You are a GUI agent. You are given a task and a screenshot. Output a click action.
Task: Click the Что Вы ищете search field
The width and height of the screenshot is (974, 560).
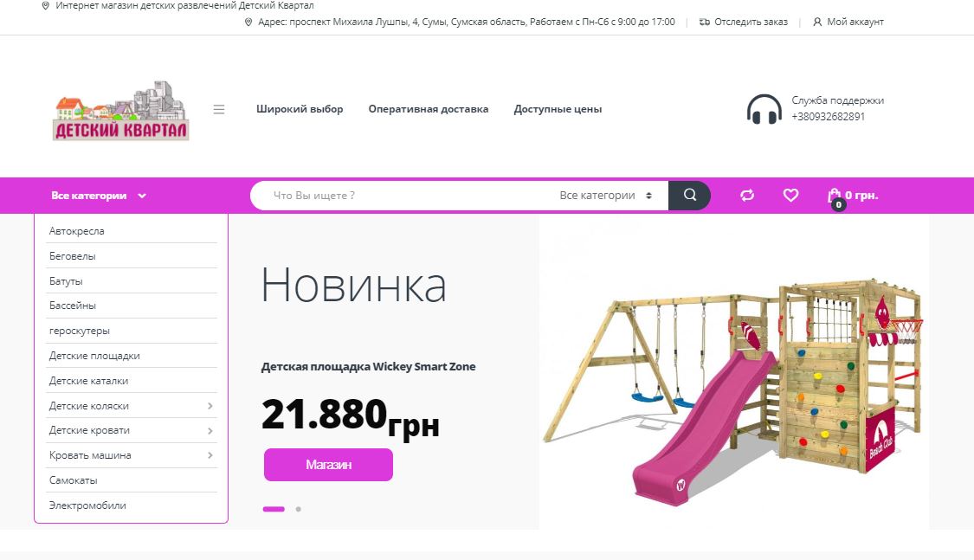point(403,196)
